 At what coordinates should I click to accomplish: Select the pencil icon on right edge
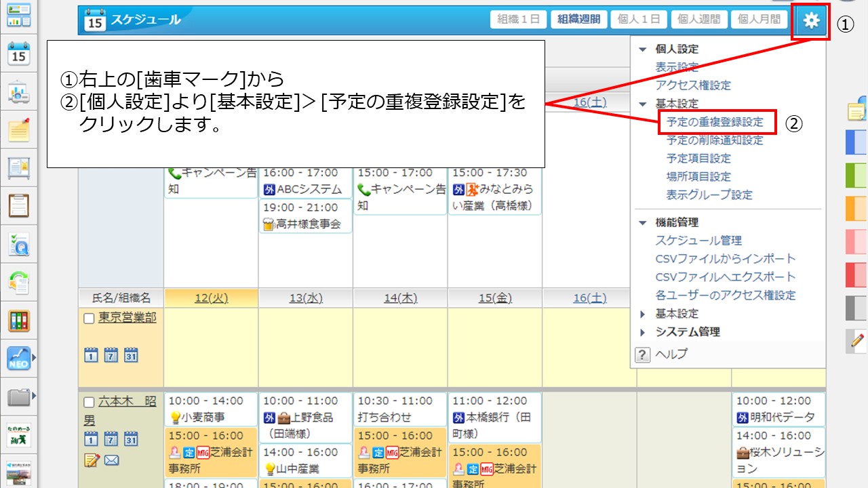coord(858,340)
